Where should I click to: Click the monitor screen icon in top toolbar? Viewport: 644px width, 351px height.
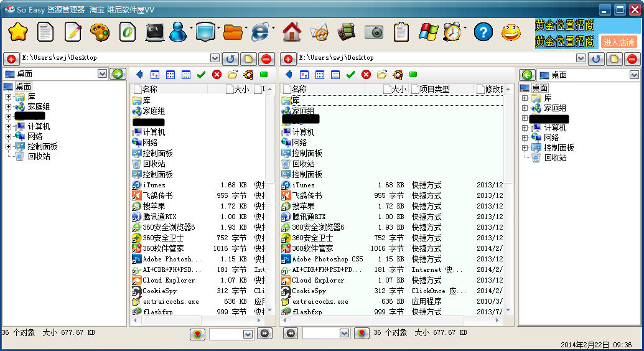point(205,32)
